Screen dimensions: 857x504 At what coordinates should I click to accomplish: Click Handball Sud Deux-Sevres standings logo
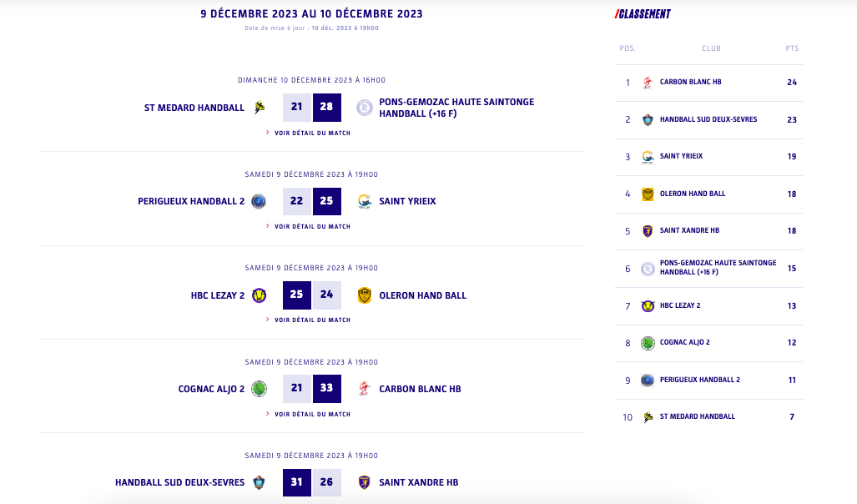(x=648, y=119)
